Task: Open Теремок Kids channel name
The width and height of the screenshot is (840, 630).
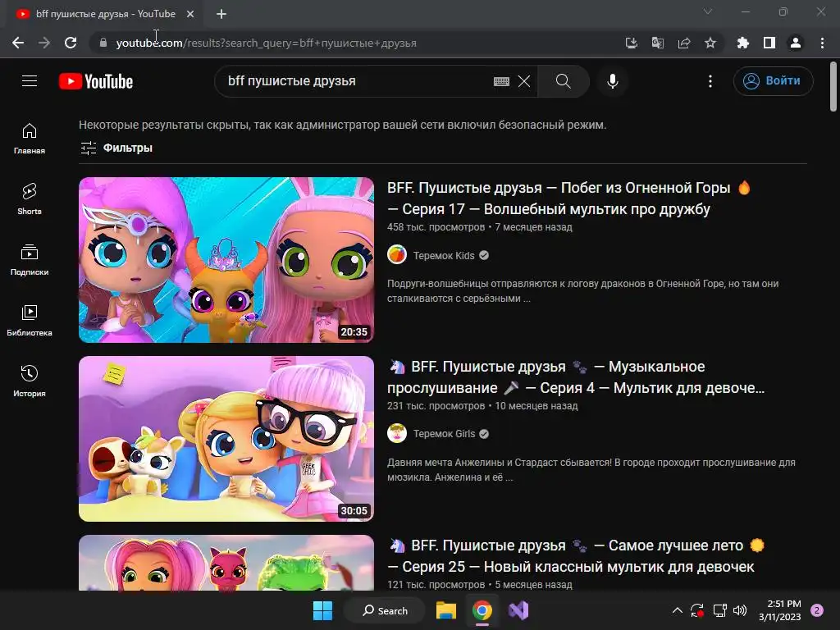Action: click(444, 256)
